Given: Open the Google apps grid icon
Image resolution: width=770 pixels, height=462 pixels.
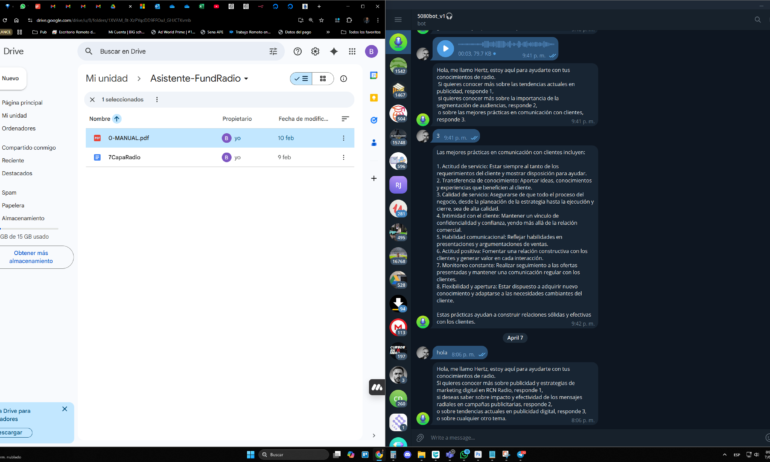Looking at the screenshot, I should coord(352,51).
